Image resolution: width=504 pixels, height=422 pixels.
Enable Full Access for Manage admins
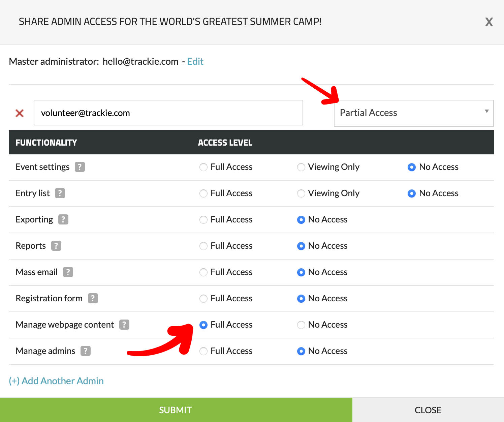203,351
